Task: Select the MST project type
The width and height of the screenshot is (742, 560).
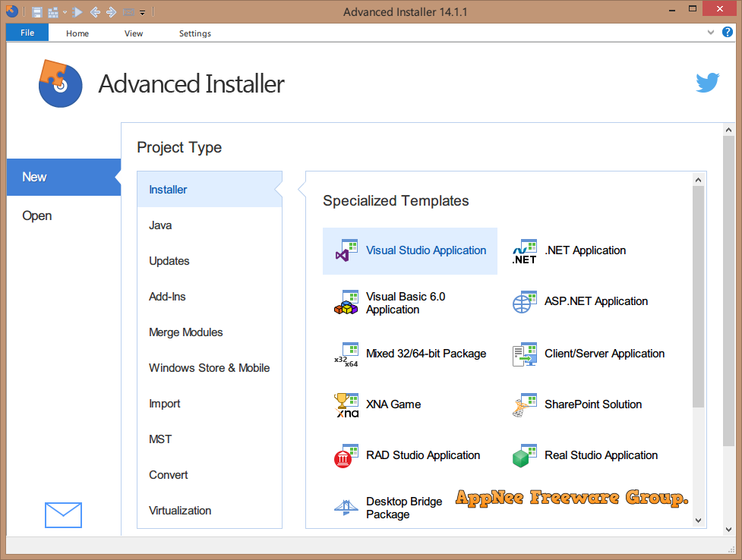Action: 209,439
